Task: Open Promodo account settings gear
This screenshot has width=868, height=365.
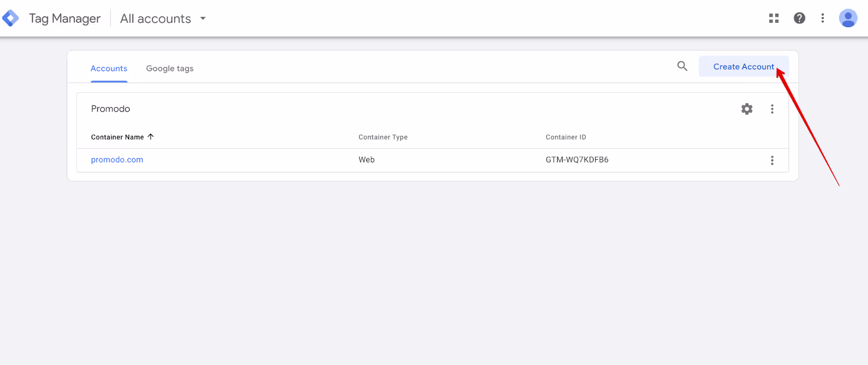Action: point(747,109)
